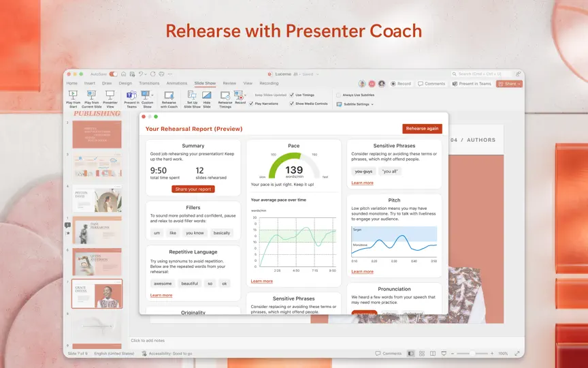Image resolution: width=588 pixels, height=368 pixels.
Task: Expand the Subtitle Settings dropdown arrow
Action: [x=372, y=104]
